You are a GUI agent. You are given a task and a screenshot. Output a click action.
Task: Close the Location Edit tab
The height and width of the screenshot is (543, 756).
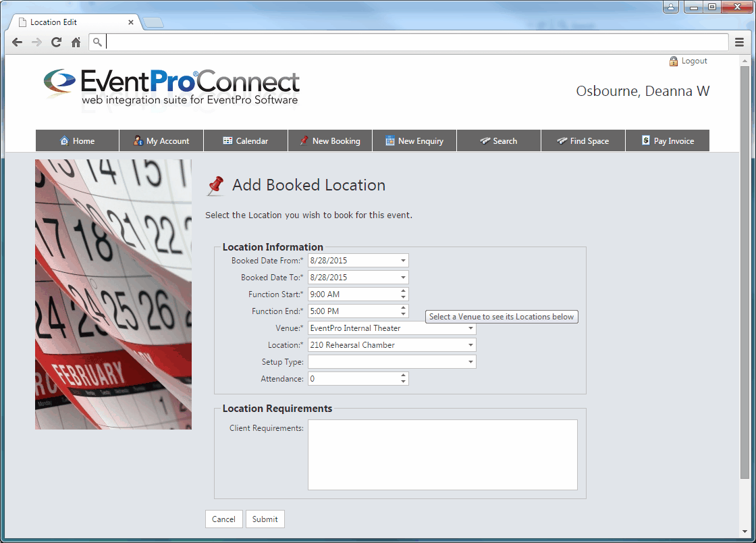pyautogui.click(x=131, y=22)
